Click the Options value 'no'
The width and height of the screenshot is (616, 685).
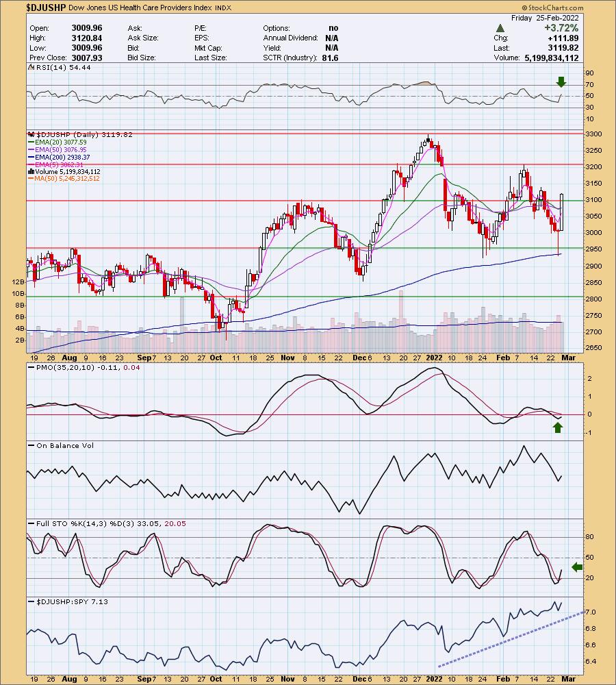[333, 28]
